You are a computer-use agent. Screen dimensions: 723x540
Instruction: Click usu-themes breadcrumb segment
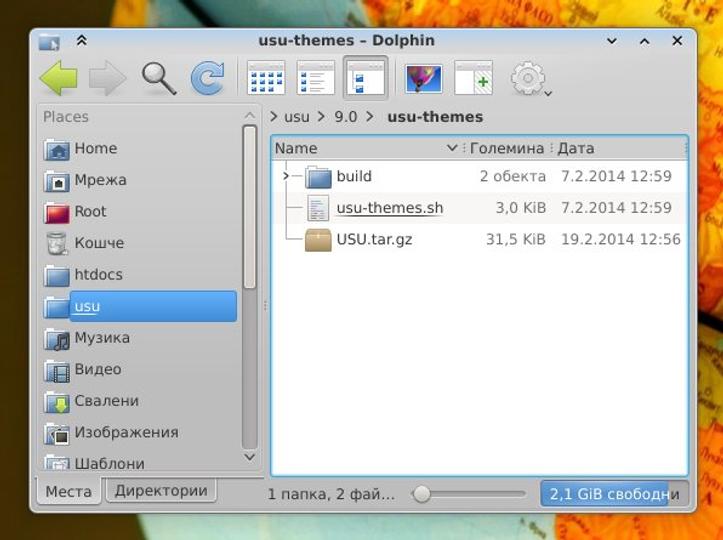[x=435, y=117]
